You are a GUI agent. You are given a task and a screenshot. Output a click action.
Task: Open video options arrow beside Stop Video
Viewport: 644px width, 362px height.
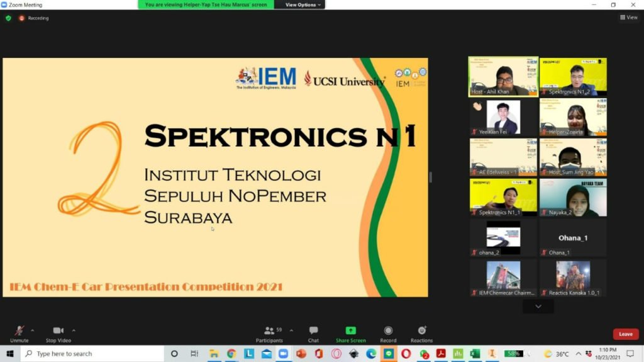pos(74,331)
